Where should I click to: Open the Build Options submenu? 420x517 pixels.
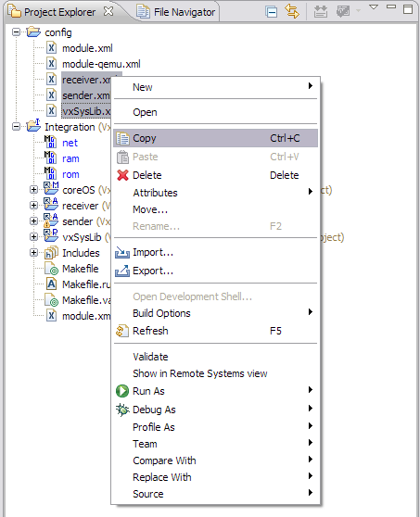pyautogui.click(x=215, y=313)
